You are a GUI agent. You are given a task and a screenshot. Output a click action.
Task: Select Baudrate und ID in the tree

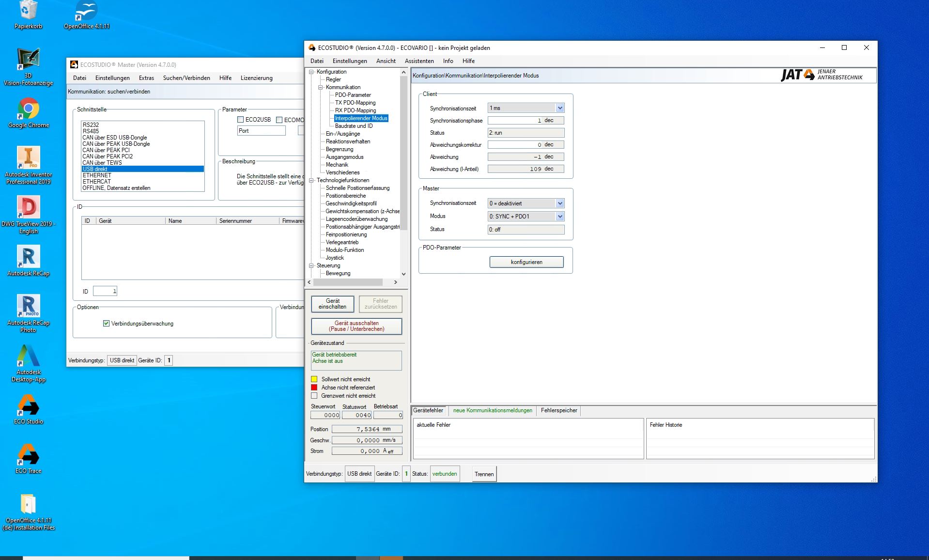point(354,126)
